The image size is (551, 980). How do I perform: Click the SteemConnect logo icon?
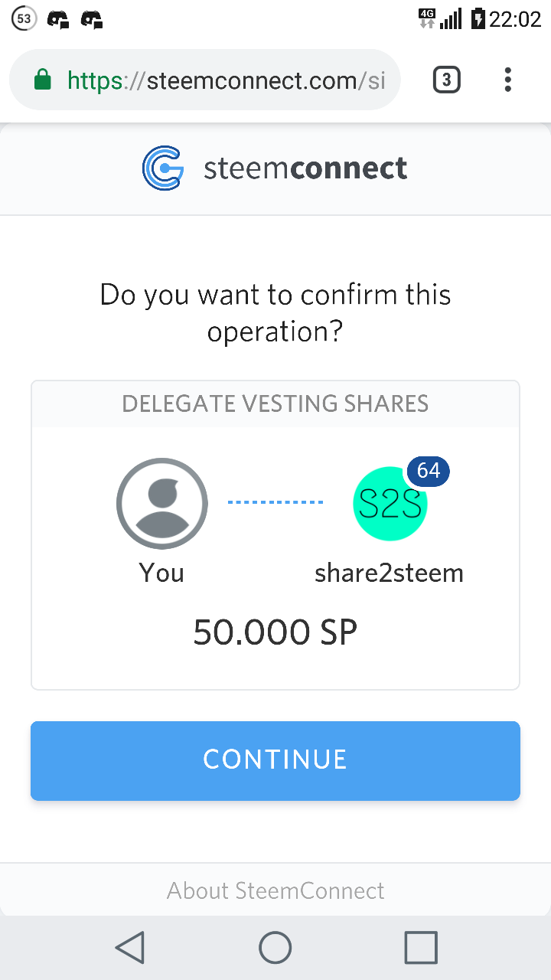(163, 168)
